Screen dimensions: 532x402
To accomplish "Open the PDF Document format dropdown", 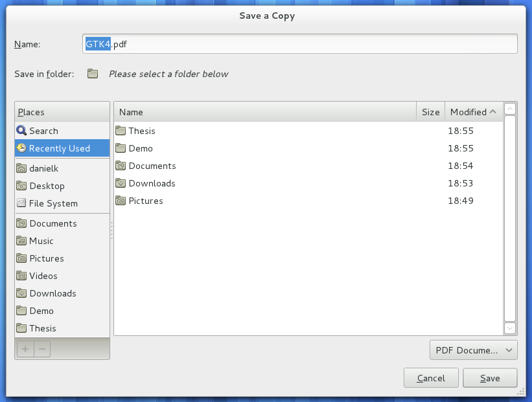I will pos(474,350).
